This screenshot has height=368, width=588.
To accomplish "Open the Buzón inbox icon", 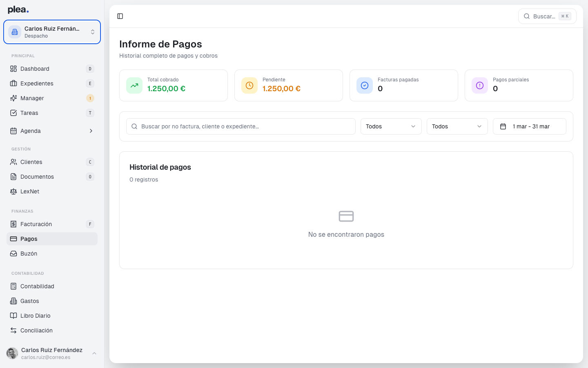I will pos(13,254).
